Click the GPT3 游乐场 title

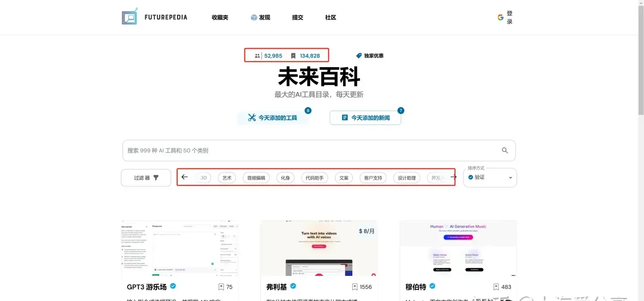[147, 287]
